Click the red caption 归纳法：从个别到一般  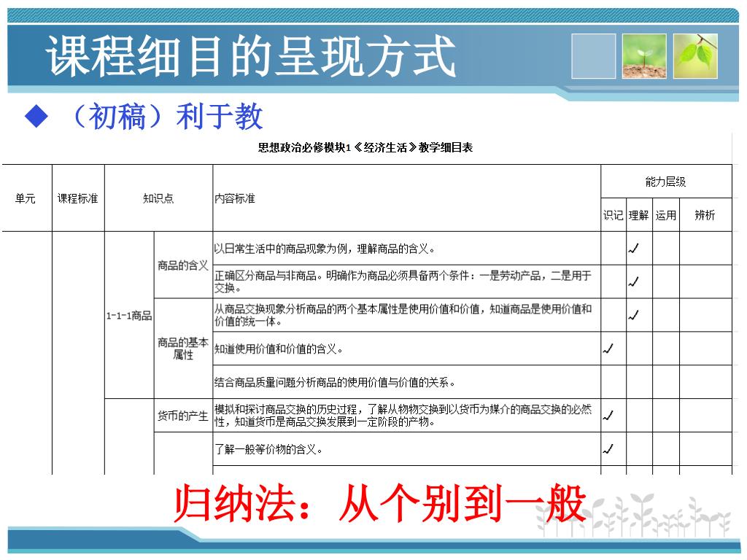[x=379, y=503]
